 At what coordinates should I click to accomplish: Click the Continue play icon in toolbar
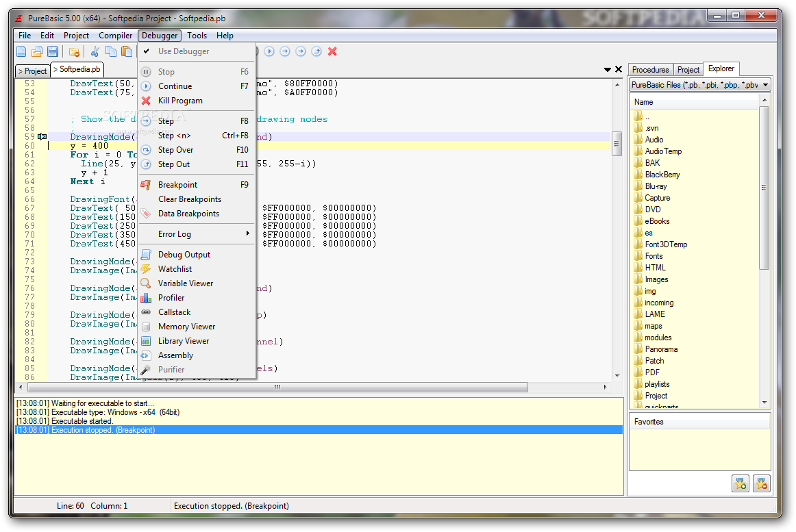click(269, 51)
